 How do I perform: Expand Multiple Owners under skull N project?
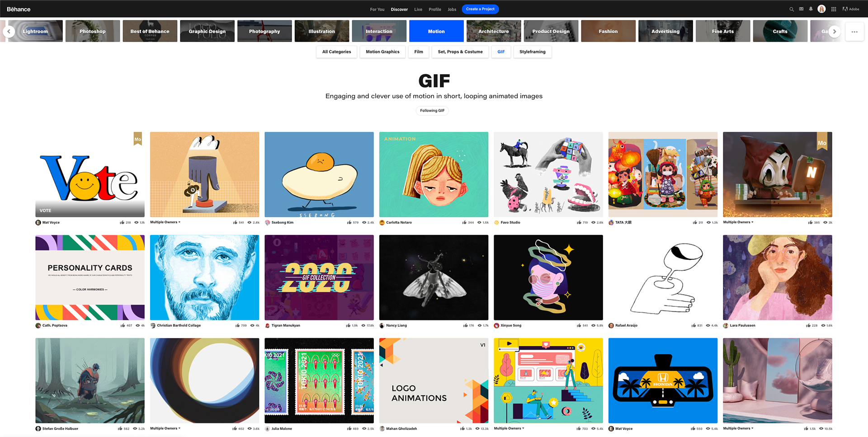tap(738, 222)
